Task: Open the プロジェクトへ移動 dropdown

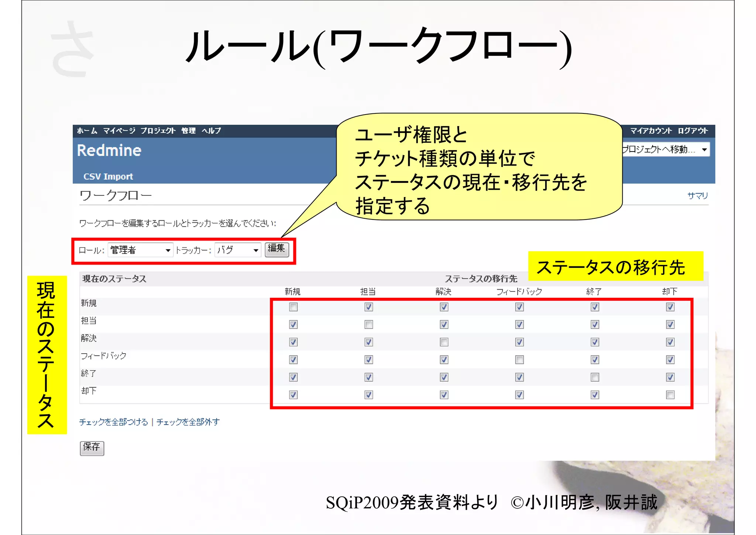Action: [666, 149]
